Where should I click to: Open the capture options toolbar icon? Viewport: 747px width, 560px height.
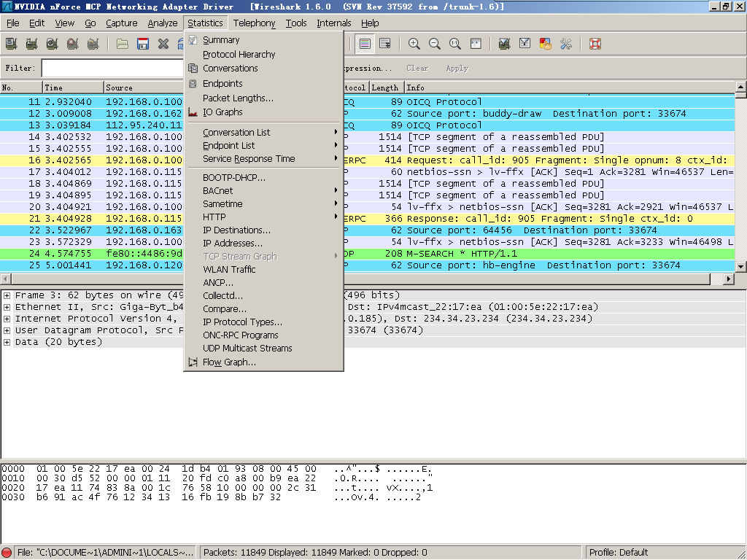(32, 44)
